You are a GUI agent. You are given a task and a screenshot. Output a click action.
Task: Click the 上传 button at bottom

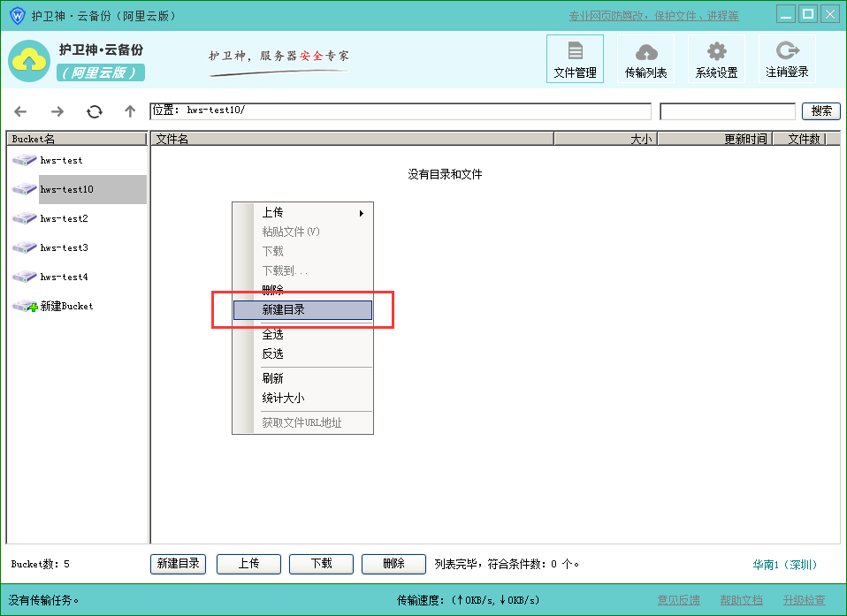[248, 564]
